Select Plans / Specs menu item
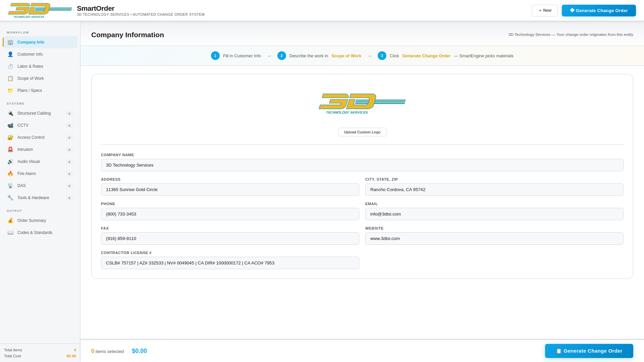The width and height of the screenshot is (644, 362). tap(40, 90)
